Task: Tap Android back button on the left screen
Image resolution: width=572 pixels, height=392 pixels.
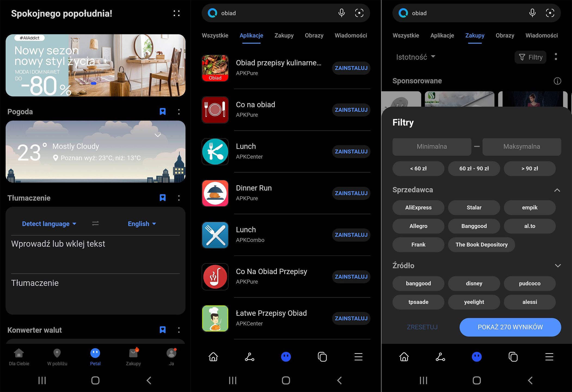Action: pyautogui.click(x=149, y=380)
